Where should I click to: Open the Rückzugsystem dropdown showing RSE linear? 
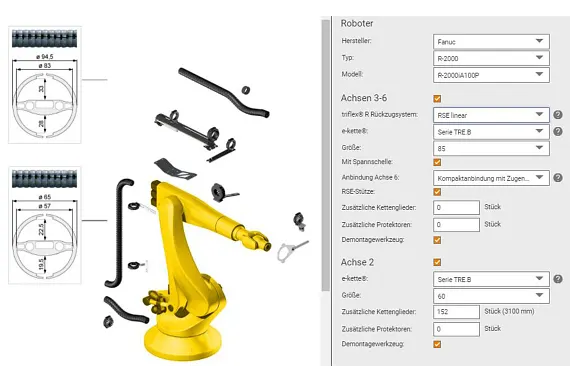[491, 115]
